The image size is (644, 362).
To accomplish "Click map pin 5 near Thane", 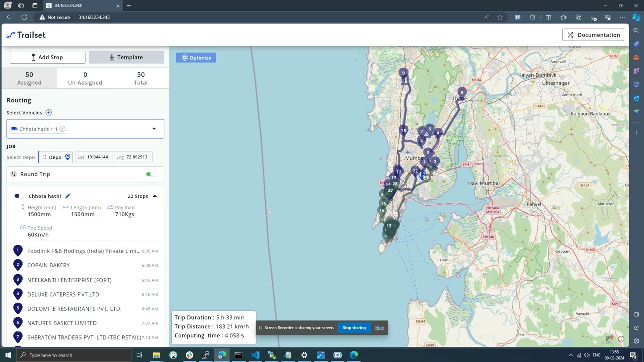I will click(462, 93).
